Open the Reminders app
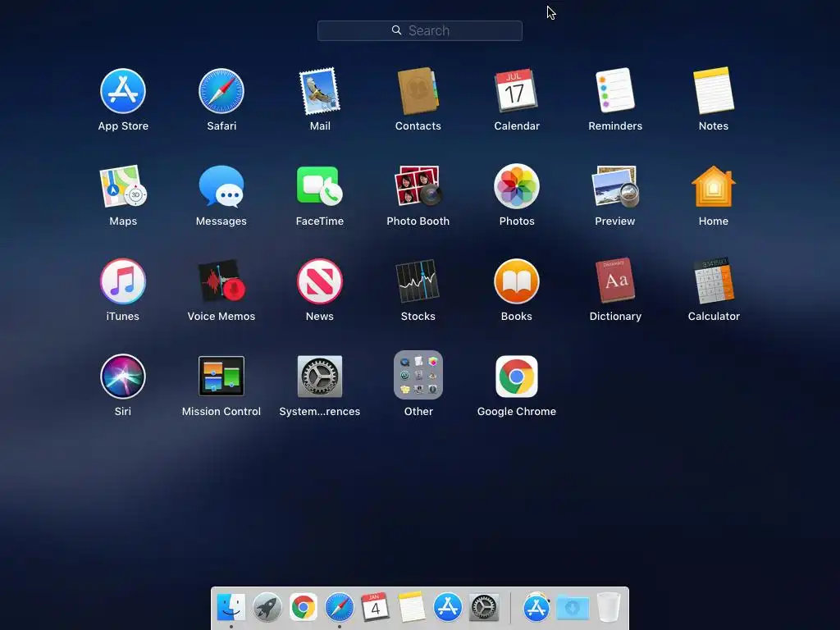 (x=615, y=90)
